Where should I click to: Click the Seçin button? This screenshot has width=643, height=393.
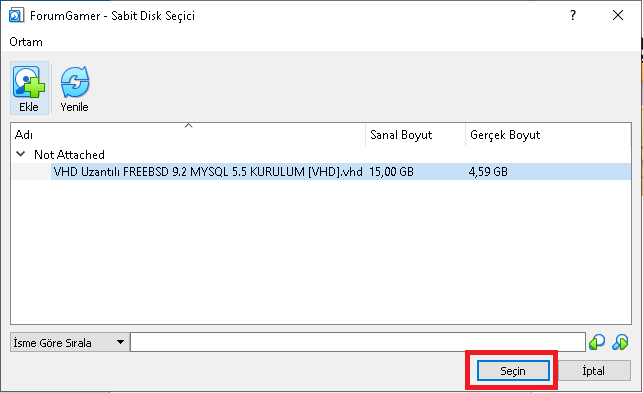point(513,371)
